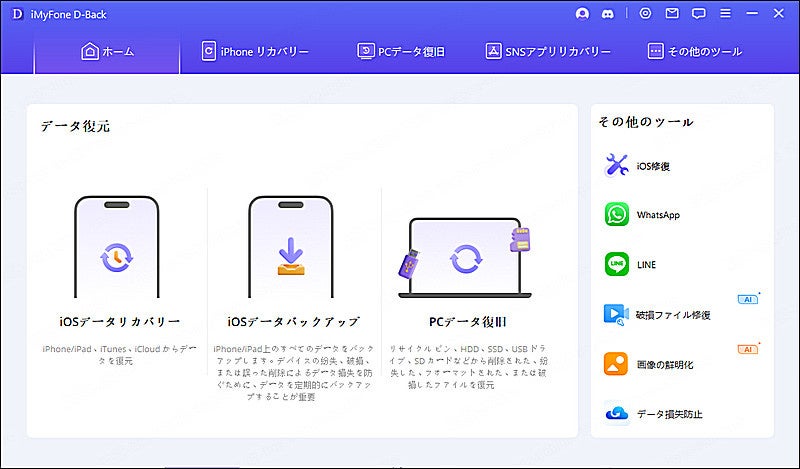Click the データ損失防止 cloud icon
Viewport: 800px width, 469px height.
coord(616,413)
